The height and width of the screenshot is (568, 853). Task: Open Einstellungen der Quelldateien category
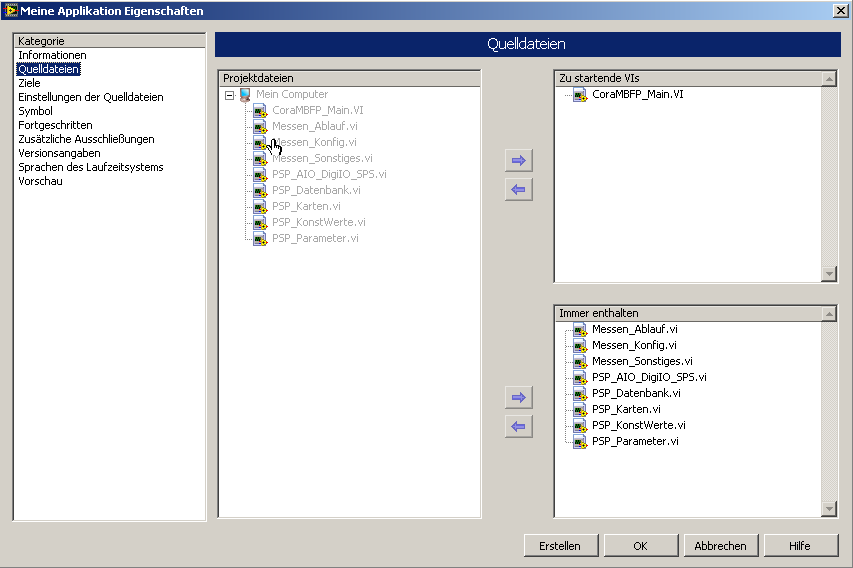pyautogui.click(x=91, y=97)
